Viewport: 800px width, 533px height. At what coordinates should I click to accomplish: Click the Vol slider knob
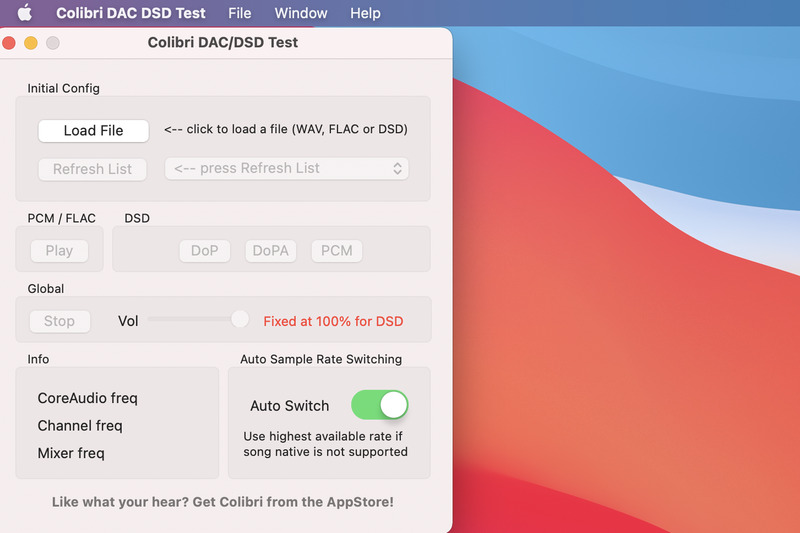240,319
